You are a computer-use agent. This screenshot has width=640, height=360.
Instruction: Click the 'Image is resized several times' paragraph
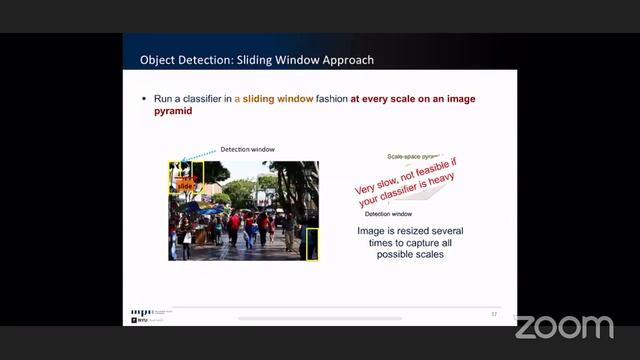click(410, 242)
